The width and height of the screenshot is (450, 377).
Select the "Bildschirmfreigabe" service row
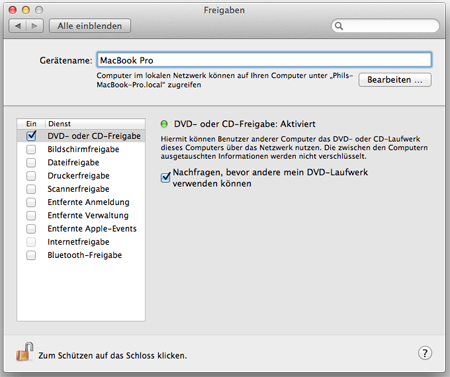point(81,149)
